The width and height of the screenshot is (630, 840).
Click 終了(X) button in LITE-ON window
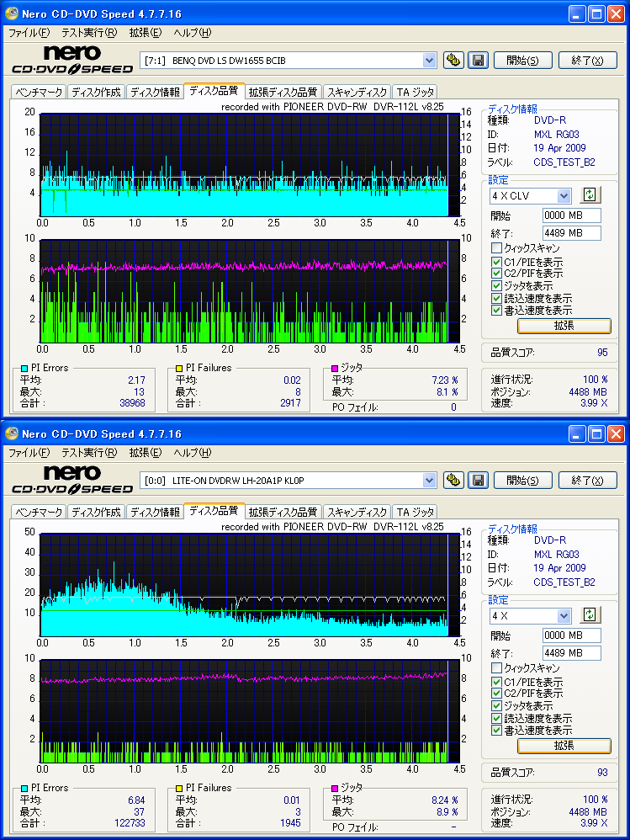(x=587, y=481)
